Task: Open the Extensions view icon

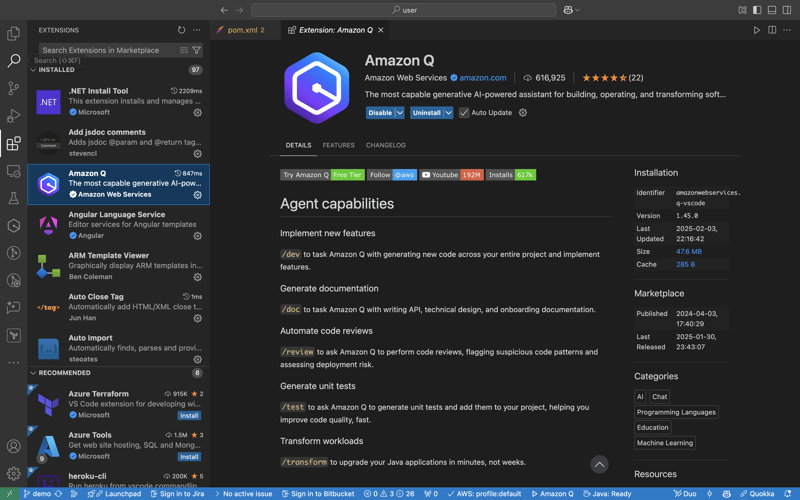Action: pyautogui.click(x=14, y=143)
